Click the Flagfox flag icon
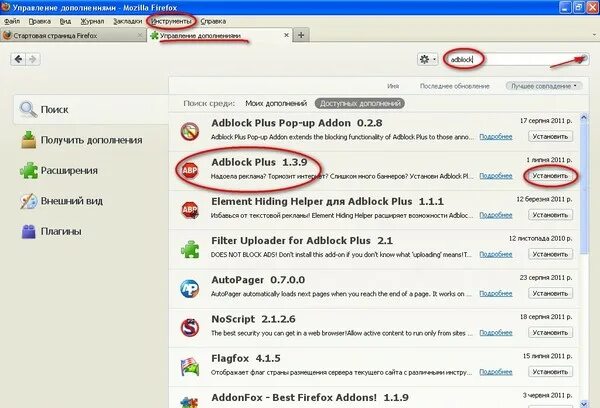The width and height of the screenshot is (600, 408). click(190, 367)
